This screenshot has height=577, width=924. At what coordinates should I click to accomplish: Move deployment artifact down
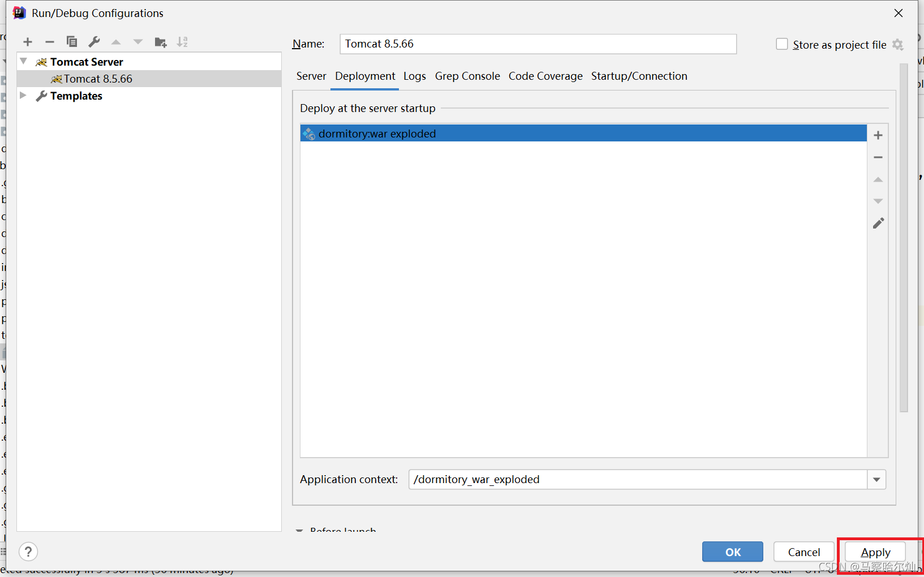pyautogui.click(x=878, y=201)
